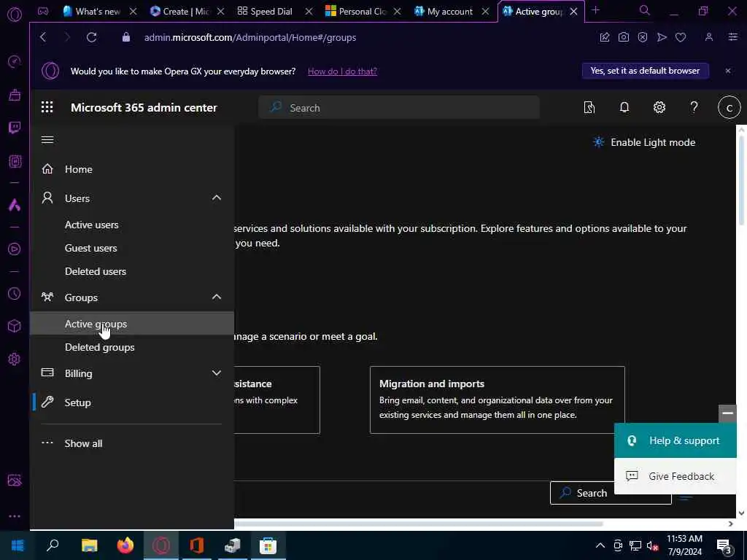This screenshot has height=560, width=747.
Task: Go back to the previous page
Action: click(43, 37)
